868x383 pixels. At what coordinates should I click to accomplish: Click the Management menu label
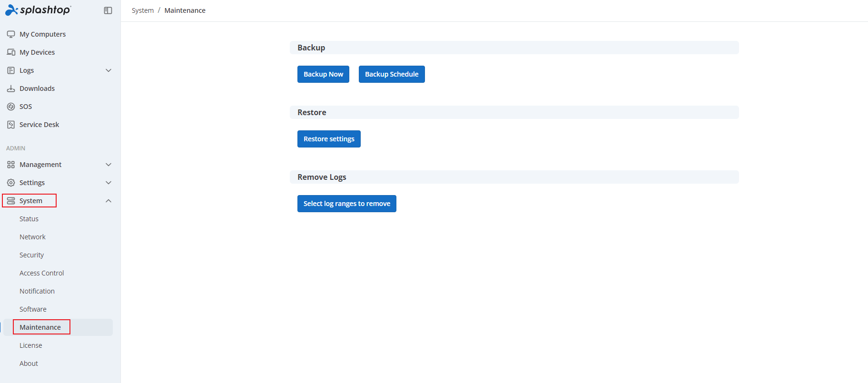(x=40, y=165)
